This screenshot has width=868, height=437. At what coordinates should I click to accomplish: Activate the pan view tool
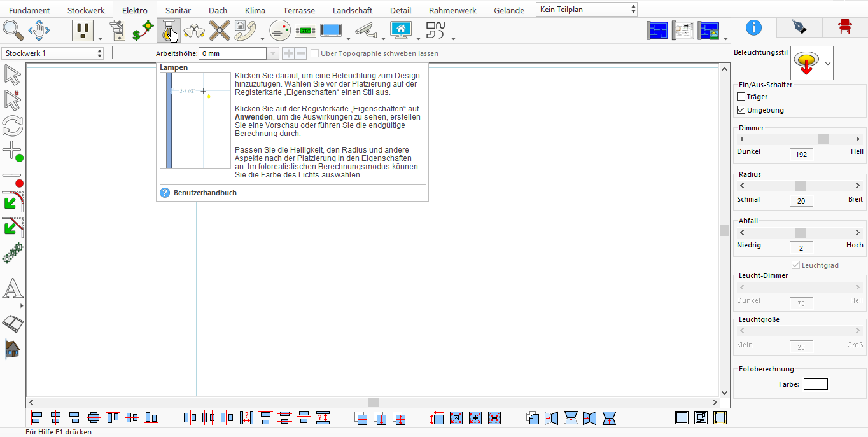(39, 30)
